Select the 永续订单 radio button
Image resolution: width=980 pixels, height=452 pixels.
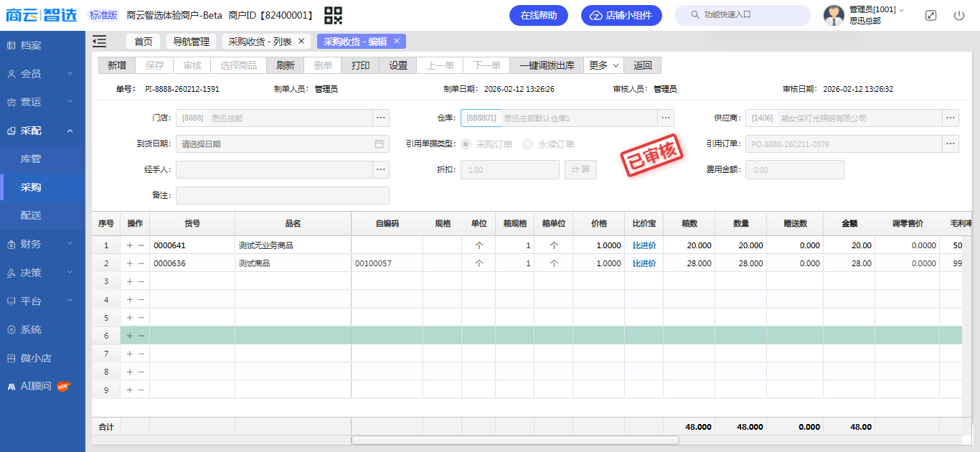(x=528, y=144)
